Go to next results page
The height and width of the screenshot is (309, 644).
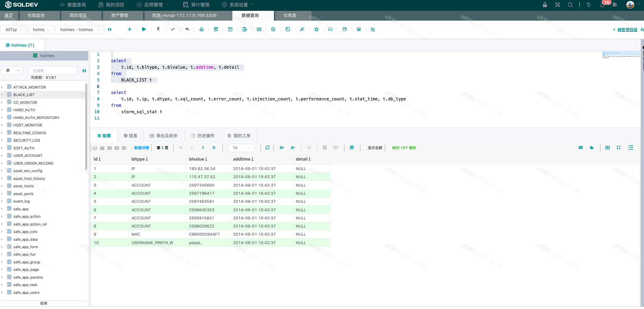click(203, 148)
